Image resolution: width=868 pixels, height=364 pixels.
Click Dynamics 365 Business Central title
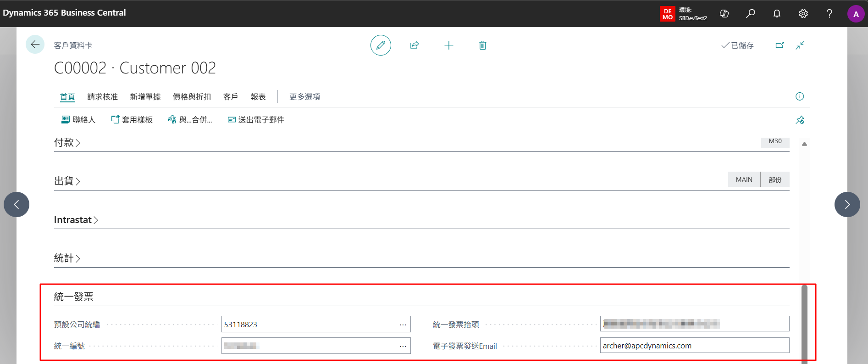(64, 13)
